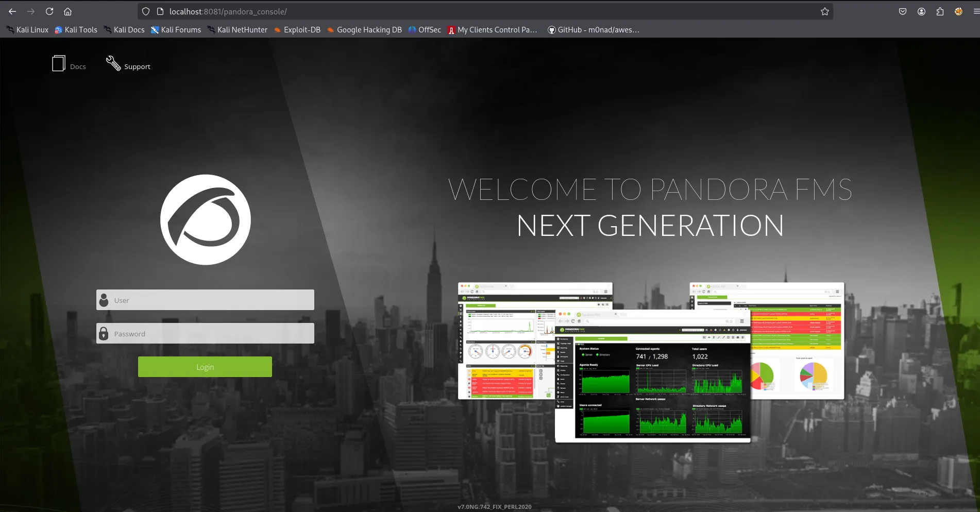Click the WELCOME TO PANDORA FMS heading
The image size is (980, 512).
(650, 190)
